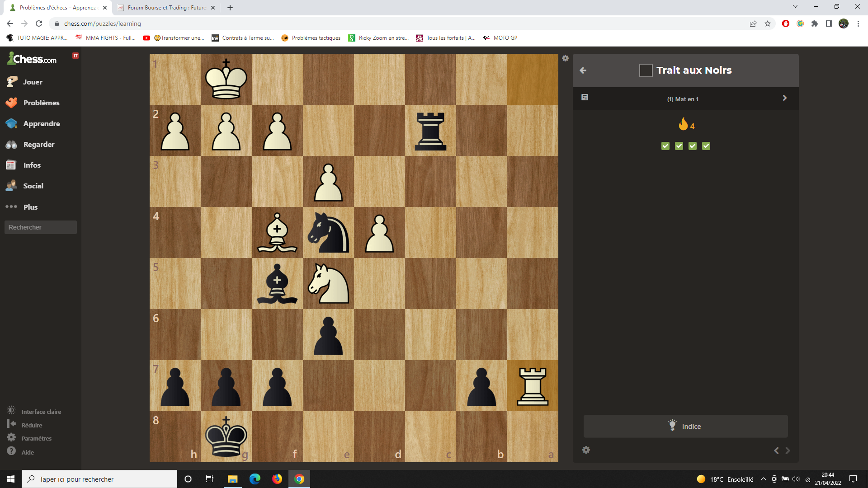This screenshot has height=488, width=868.
Task: Open the Plus menu in sidebar
Action: click(x=30, y=207)
